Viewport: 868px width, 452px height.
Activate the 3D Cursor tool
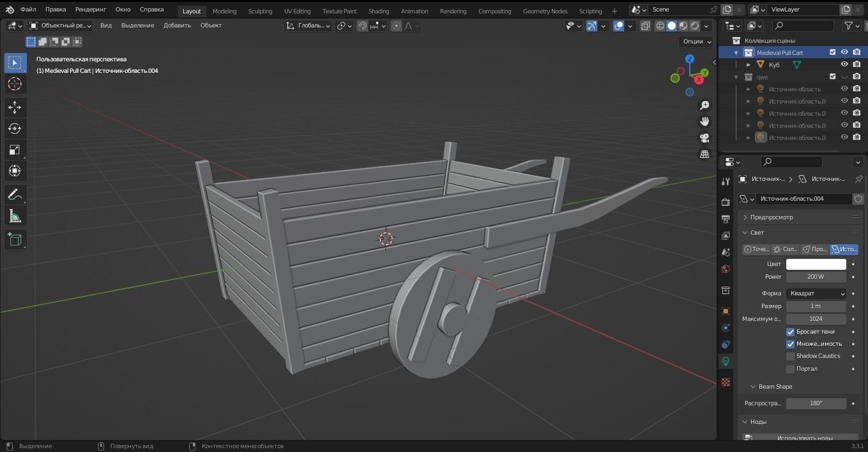15,84
